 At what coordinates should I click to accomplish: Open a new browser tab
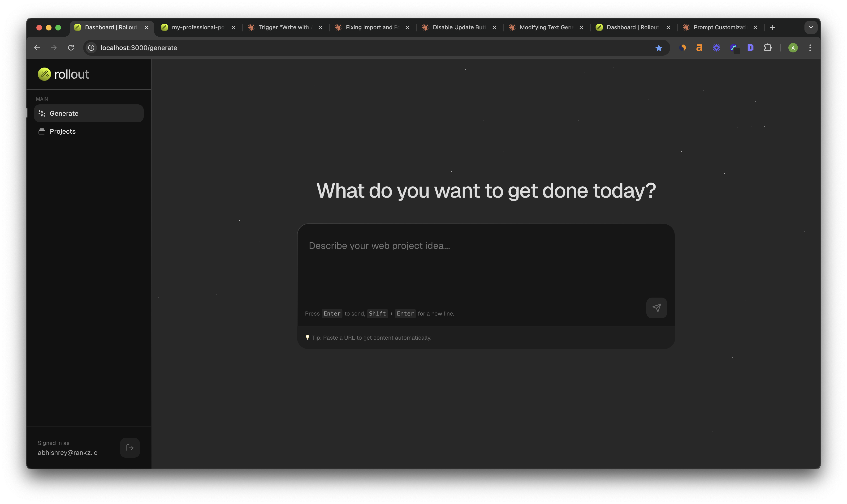click(772, 27)
